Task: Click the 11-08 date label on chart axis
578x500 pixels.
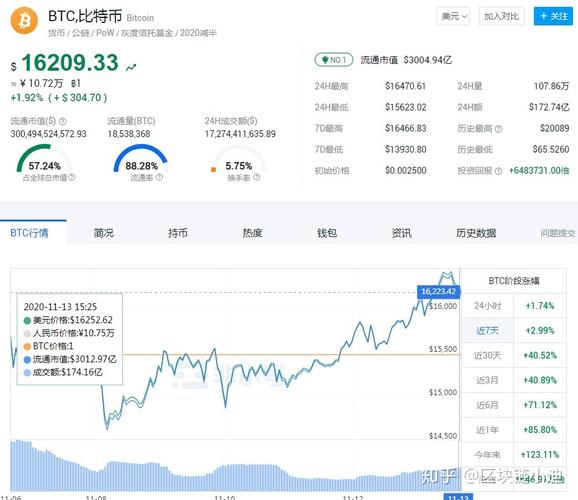Action: (96, 497)
